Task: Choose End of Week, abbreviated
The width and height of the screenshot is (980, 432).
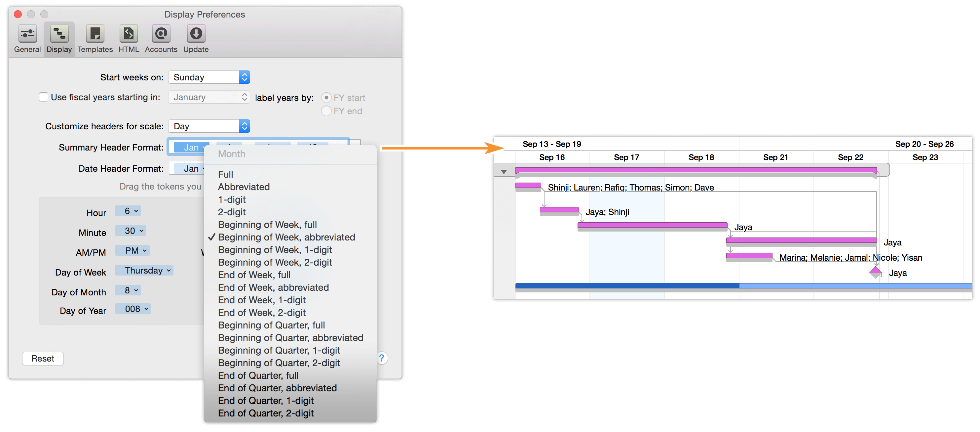Action: click(x=290, y=287)
